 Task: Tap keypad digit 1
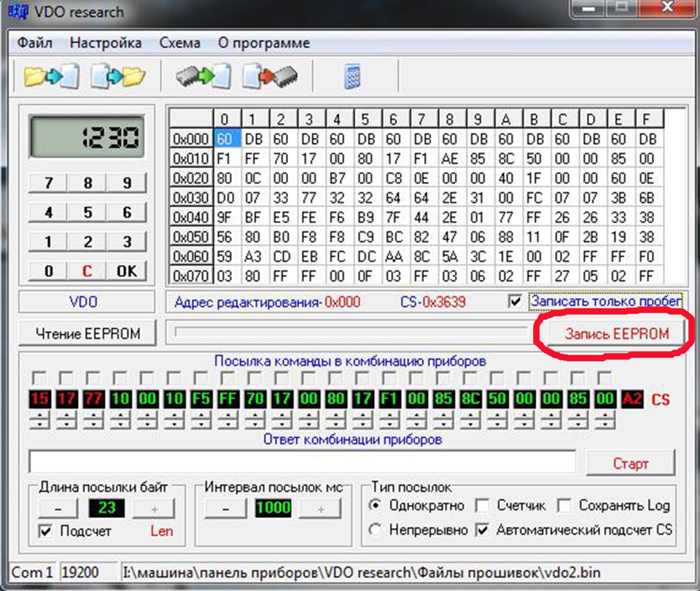[x=48, y=242]
